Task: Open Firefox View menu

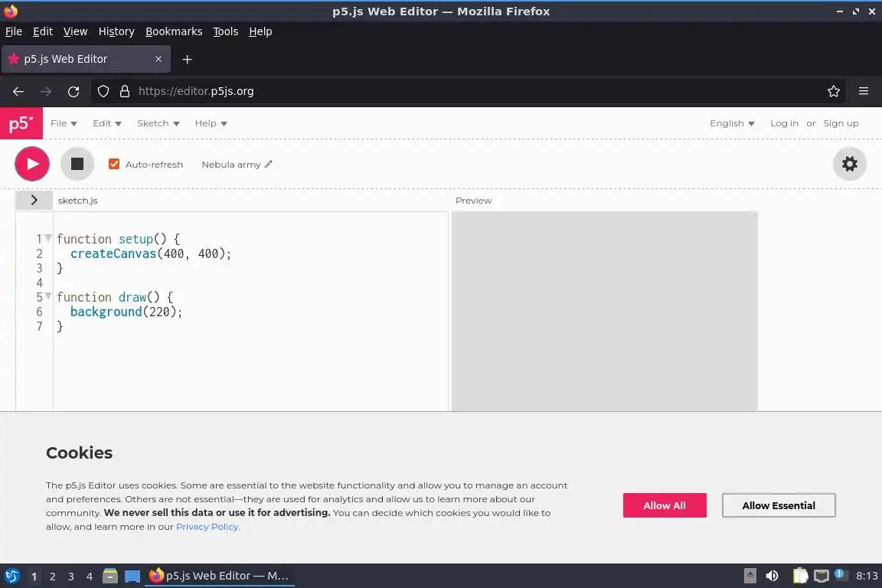Action: point(75,31)
